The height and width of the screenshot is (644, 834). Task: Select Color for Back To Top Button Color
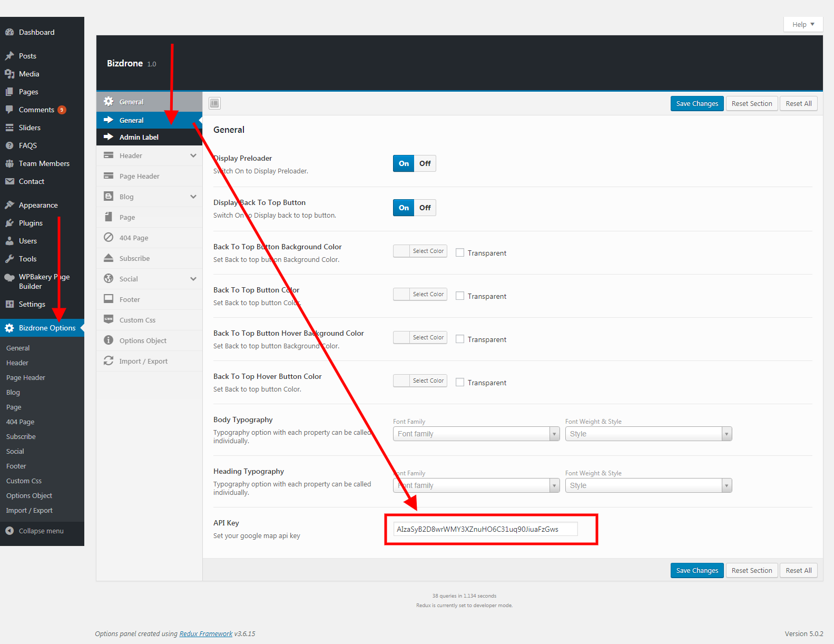(420, 294)
